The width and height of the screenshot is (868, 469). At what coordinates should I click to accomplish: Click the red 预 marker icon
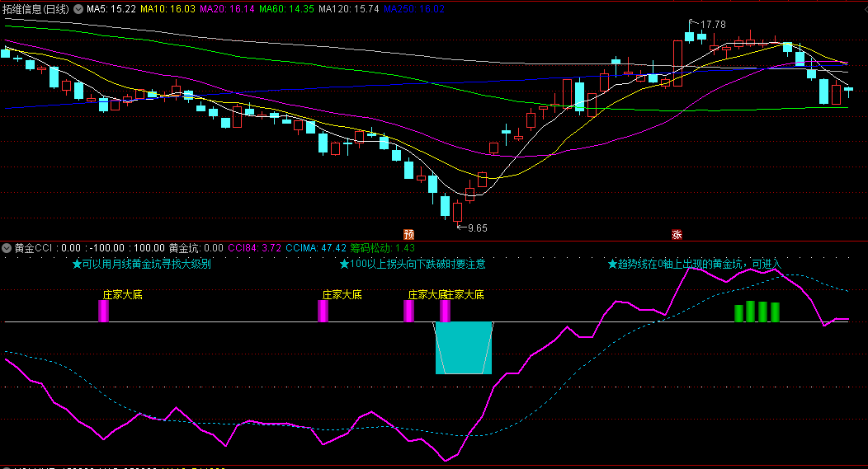tap(408, 234)
